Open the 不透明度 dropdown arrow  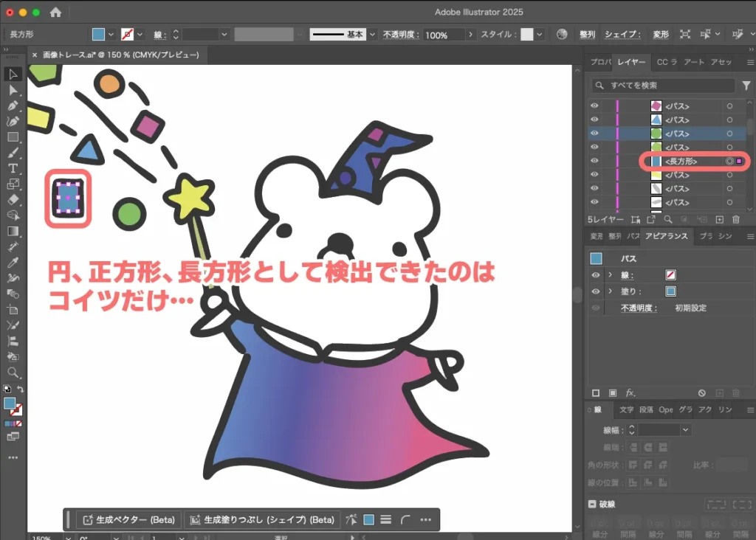471,34
